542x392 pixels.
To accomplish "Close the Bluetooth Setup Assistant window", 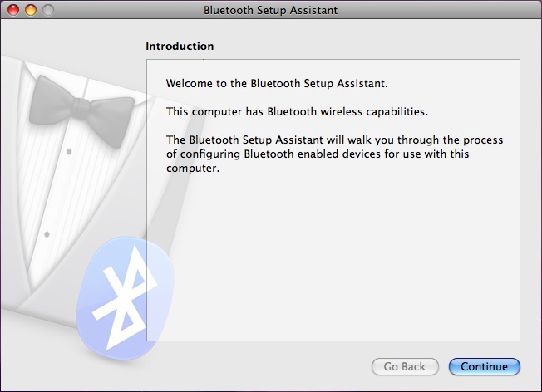I will [13, 10].
